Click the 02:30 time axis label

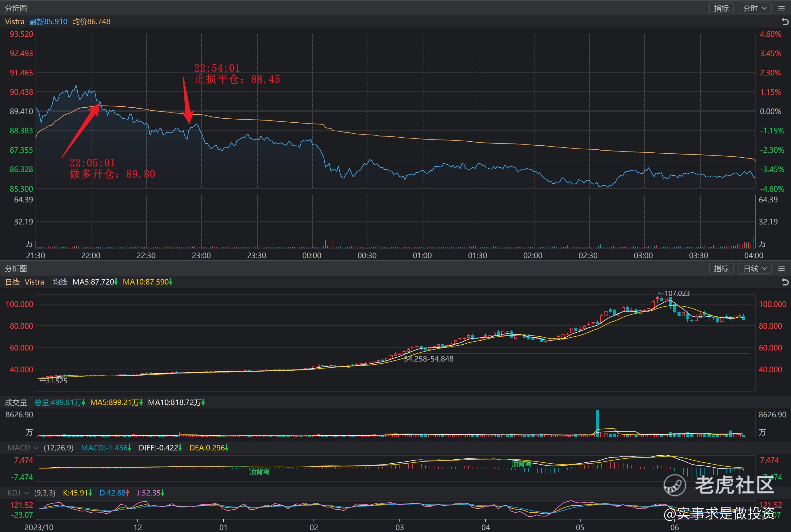(x=588, y=255)
